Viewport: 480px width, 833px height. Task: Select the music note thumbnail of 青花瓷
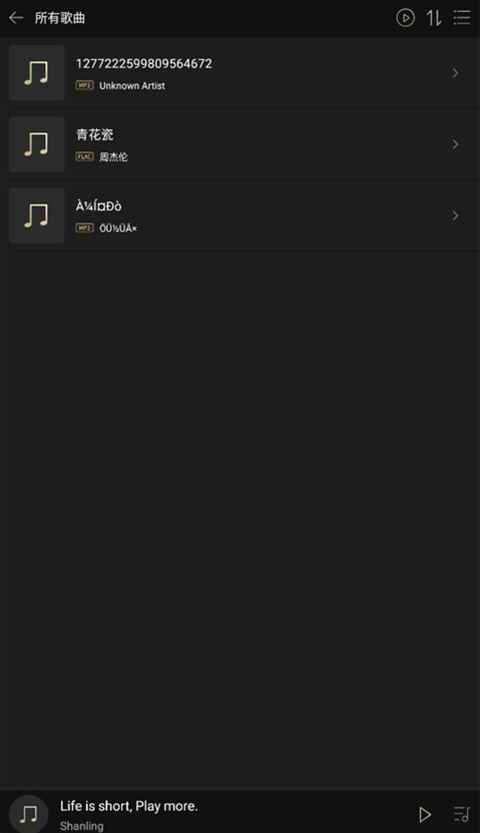pos(37,144)
